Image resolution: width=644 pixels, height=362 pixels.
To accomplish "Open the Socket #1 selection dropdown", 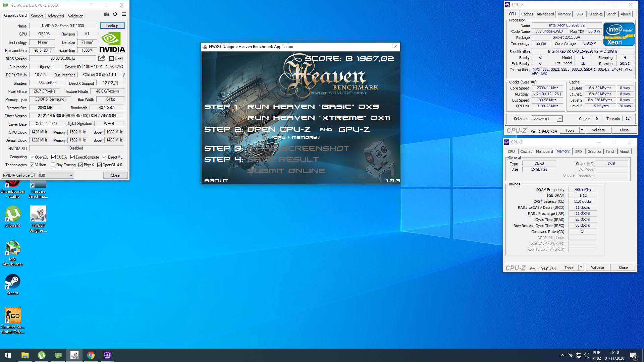I will coord(547,119).
